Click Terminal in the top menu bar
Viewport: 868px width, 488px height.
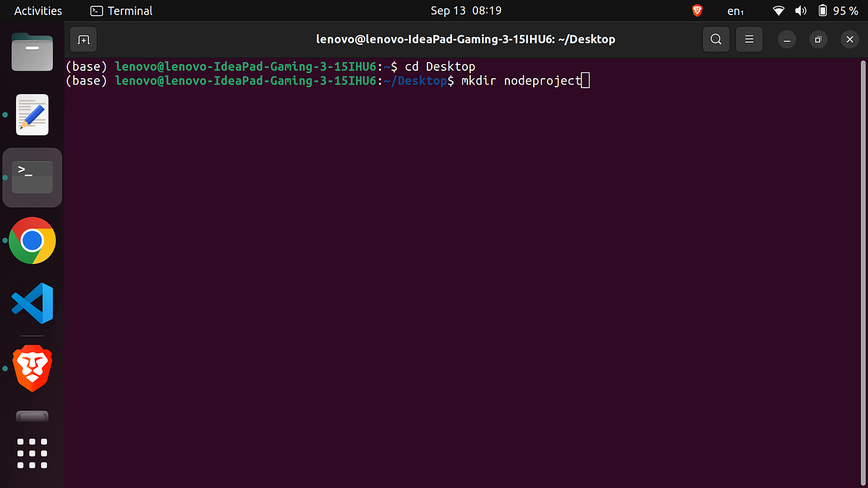pos(121,10)
